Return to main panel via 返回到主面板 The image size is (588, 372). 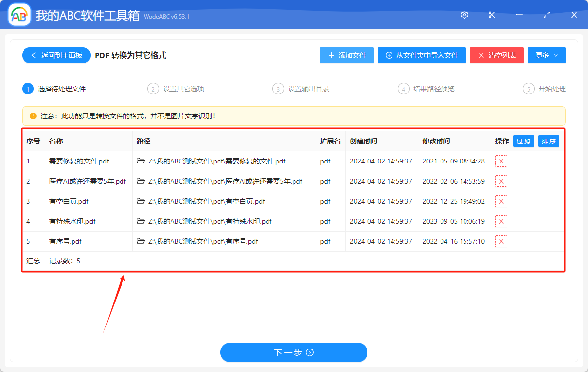coord(56,55)
